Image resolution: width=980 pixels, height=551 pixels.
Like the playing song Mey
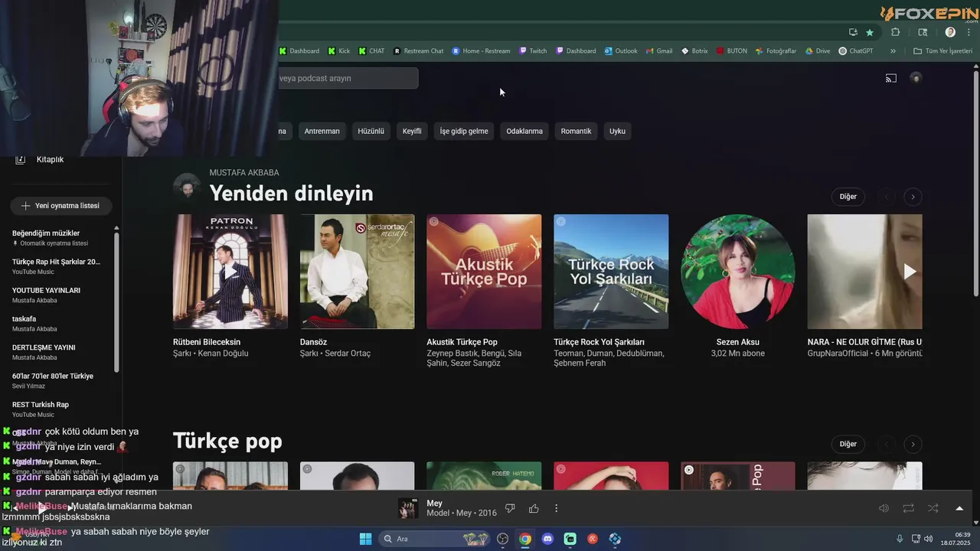pos(534,508)
